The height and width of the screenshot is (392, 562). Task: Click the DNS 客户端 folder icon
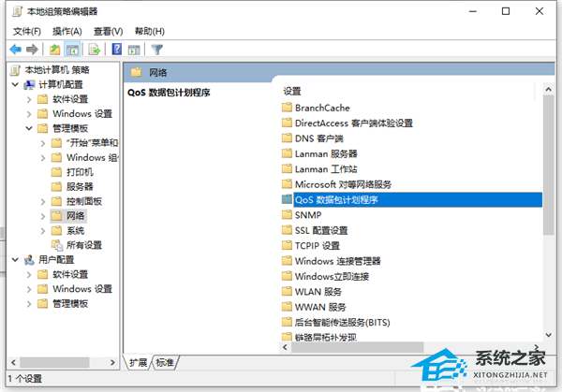click(287, 138)
